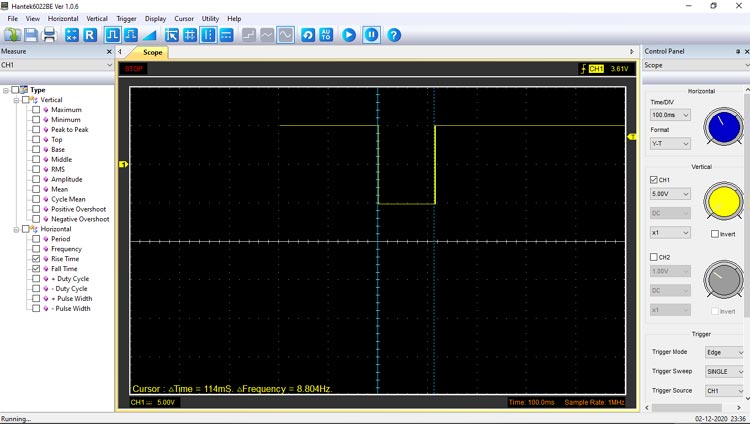This screenshot has width=750, height=424.
Task: Open the Trigger Sweep SINGLE dropdown
Action: (725, 372)
